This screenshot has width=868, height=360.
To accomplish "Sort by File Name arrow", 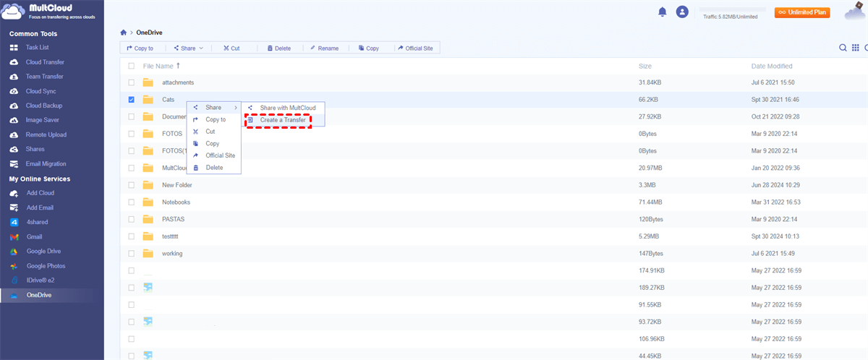I will (x=178, y=66).
